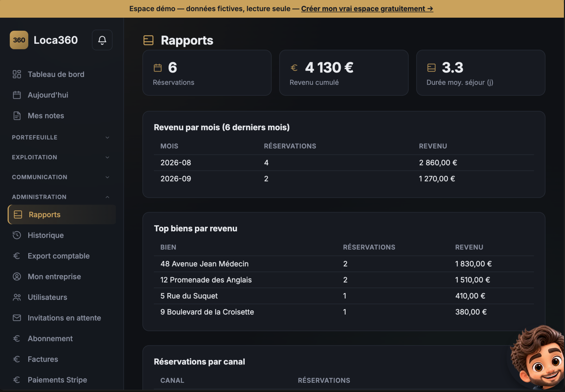The image size is (565, 392).
Task: Click the Tableau de bord grid icon
Action: [17, 74]
